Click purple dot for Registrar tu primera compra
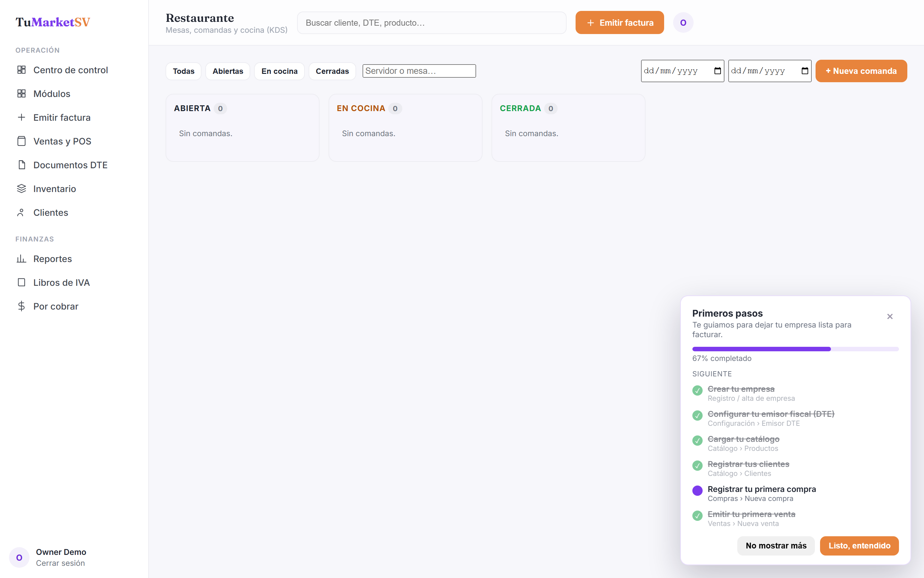The width and height of the screenshot is (924, 578). 697,491
